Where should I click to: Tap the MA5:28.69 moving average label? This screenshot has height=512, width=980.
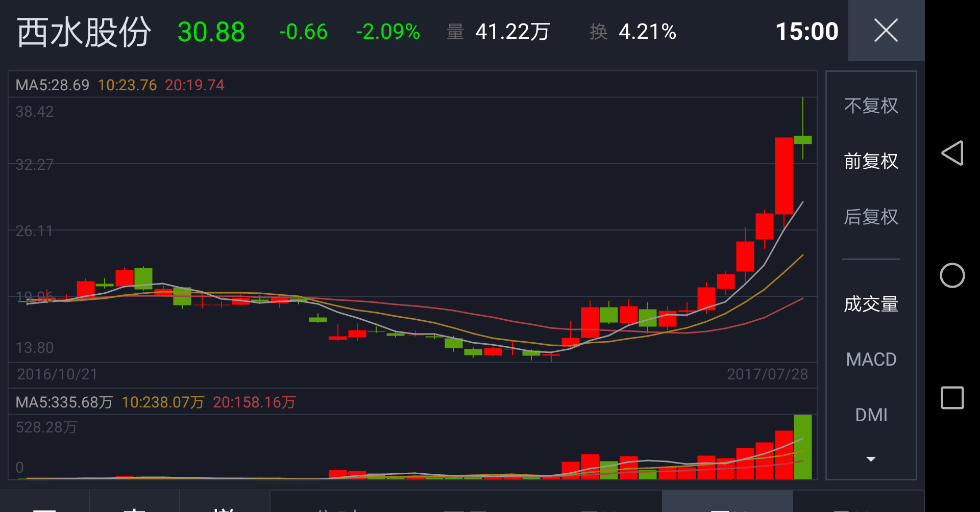[x=53, y=85]
